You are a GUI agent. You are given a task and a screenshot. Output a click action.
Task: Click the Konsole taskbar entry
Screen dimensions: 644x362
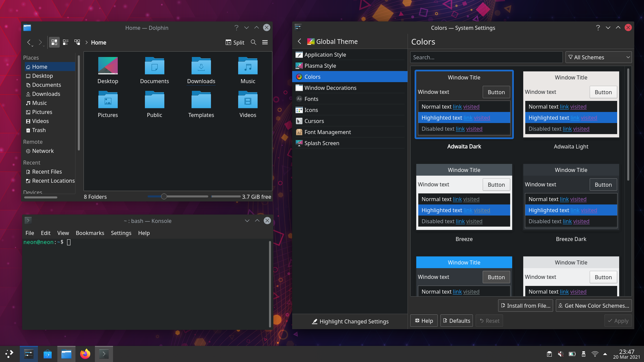104,354
